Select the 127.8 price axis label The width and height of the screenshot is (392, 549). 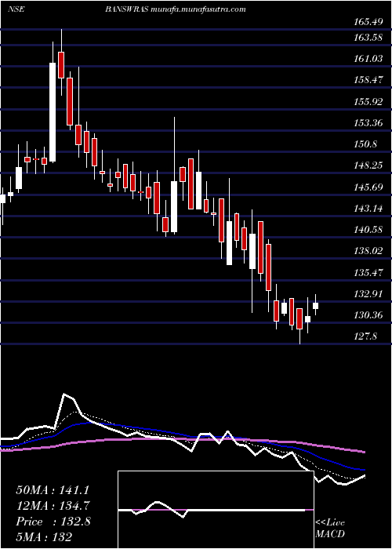point(365,336)
